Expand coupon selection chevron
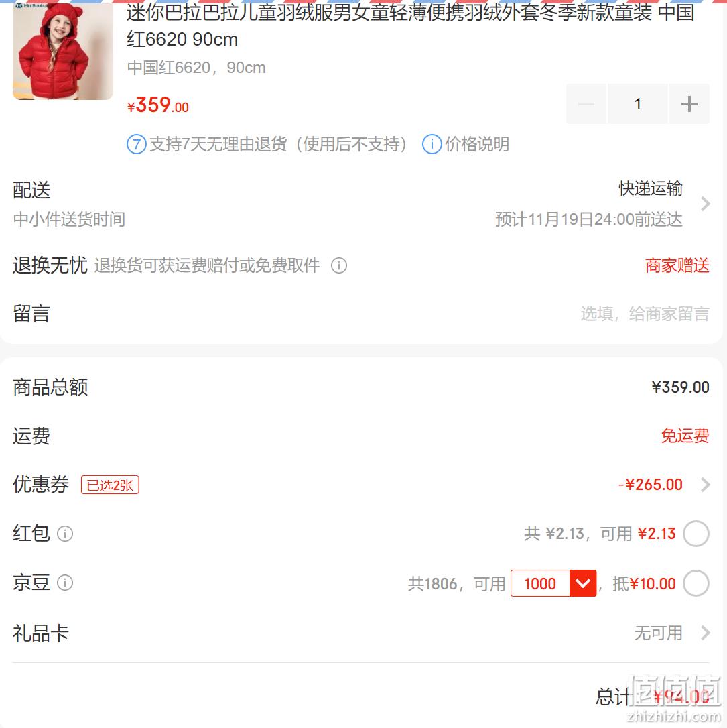Viewport: 727px width, 728px height. [705, 485]
